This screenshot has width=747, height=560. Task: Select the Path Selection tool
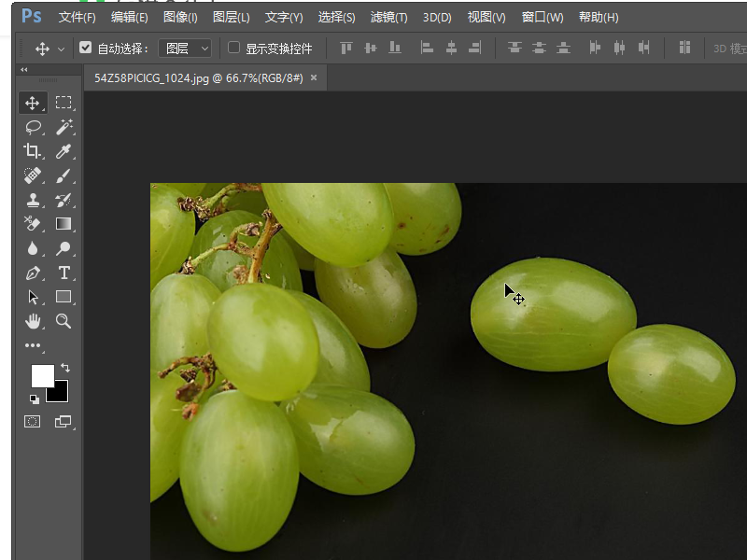pos(33,297)
